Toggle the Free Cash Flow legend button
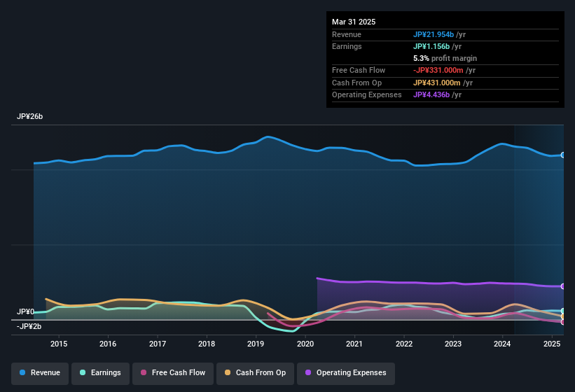Image resolution: width=575 pixels, height=392 pixels. point(173,373)
